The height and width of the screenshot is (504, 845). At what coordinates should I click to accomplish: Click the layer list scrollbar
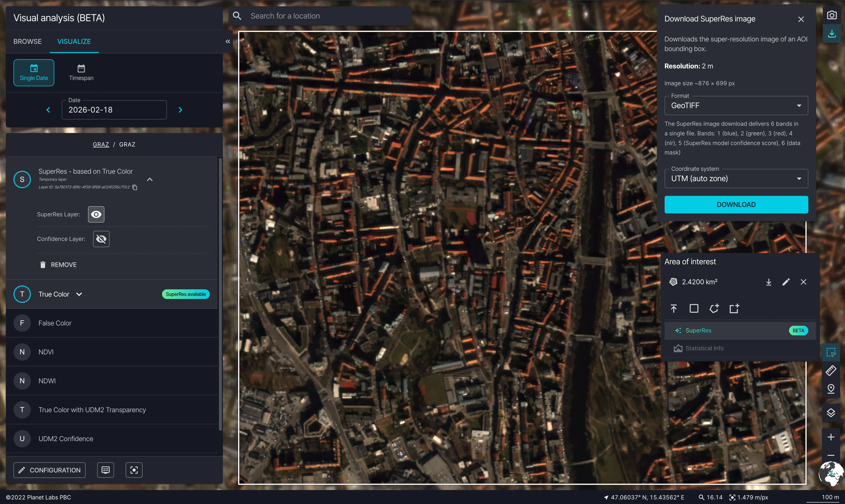coord(220,294)
